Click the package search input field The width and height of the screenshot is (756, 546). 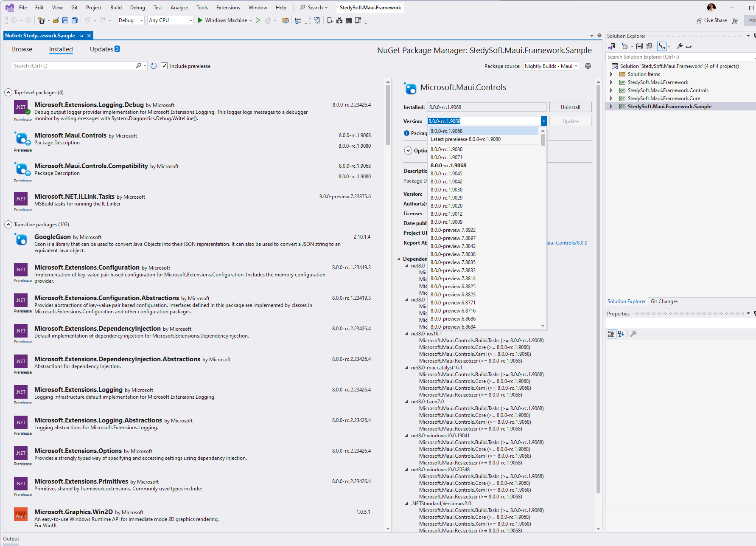(x=72, y=65)
